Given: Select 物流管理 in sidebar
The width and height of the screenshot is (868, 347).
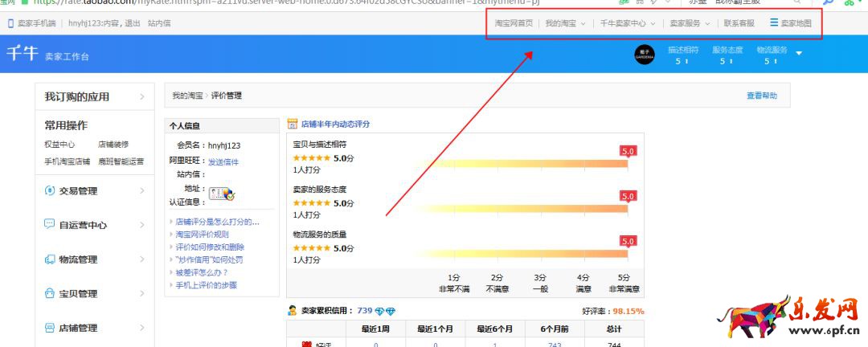Looking at the screenshot, I should (x=78, y=259).
